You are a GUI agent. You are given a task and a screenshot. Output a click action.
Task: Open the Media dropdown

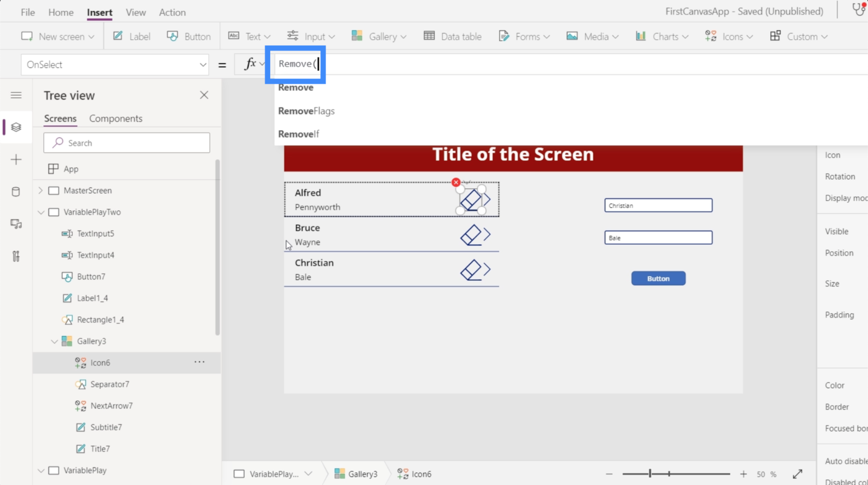pyautogui.click(x=593, y=36)
